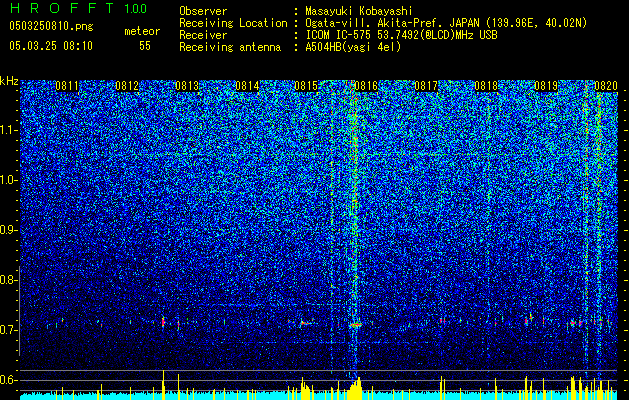Select the version number 1.00
The height and width of the screenshot is (400, 629).
pyautogui.click(x=135, y=9)
